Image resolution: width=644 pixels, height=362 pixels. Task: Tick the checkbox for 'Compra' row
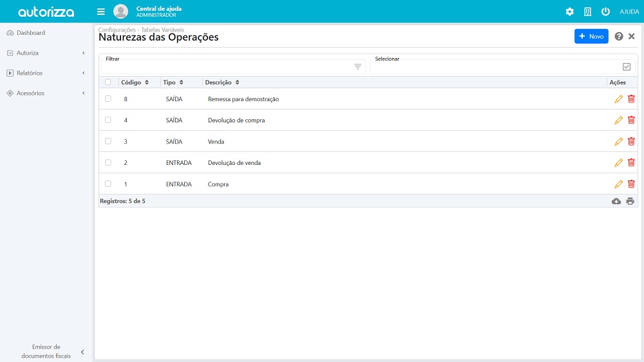coord(108,184)
